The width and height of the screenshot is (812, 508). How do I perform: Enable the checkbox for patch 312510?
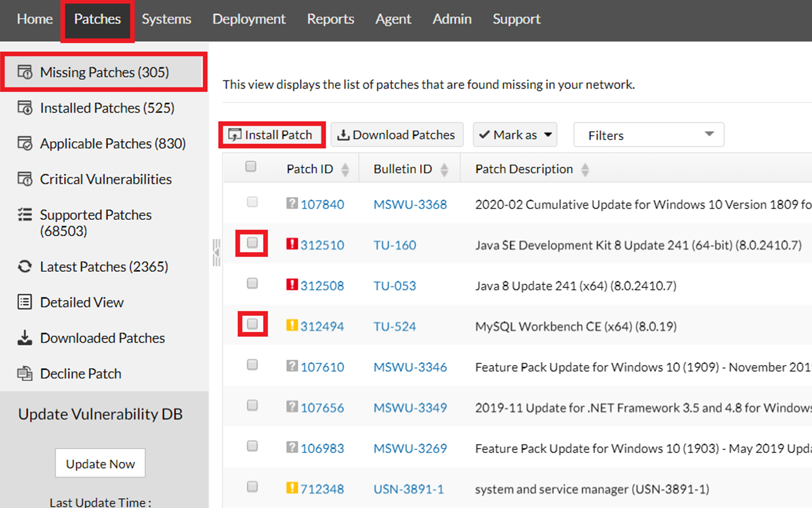point(252,243)
